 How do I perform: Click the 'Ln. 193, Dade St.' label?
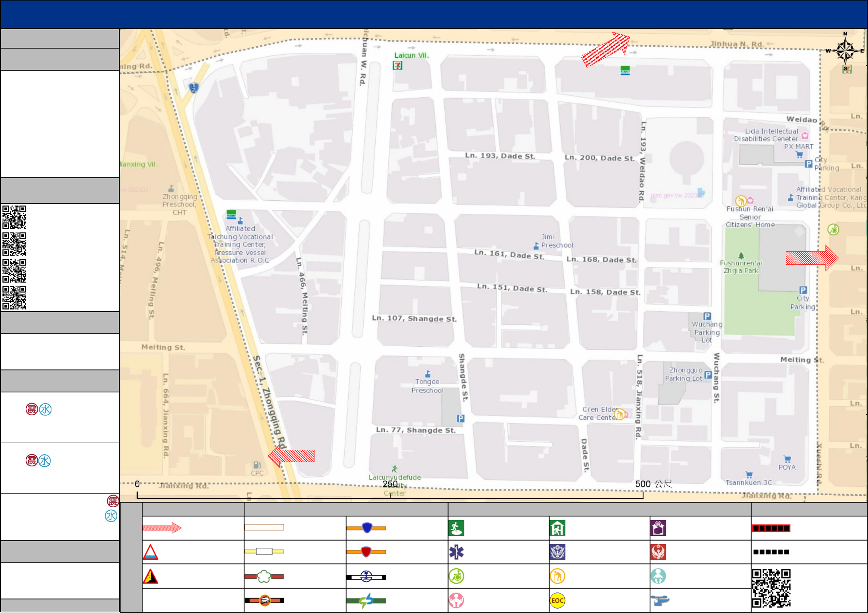pos(500,156)
